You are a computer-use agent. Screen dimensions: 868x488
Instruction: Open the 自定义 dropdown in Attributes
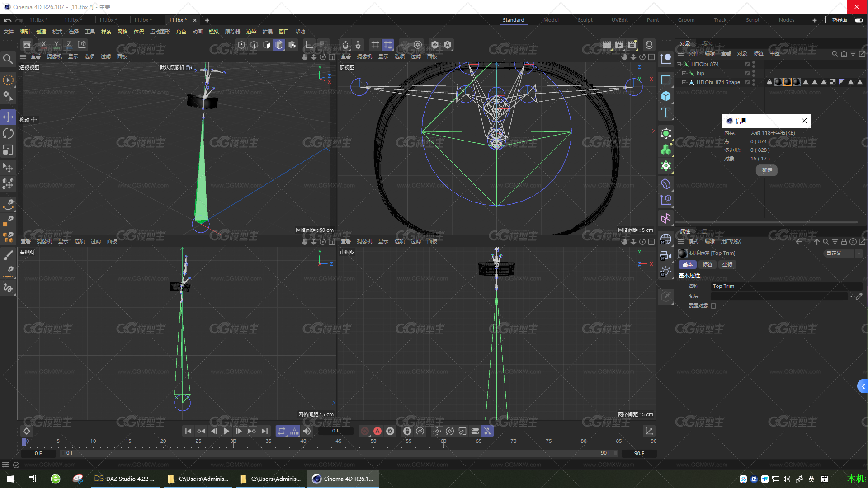843,253
